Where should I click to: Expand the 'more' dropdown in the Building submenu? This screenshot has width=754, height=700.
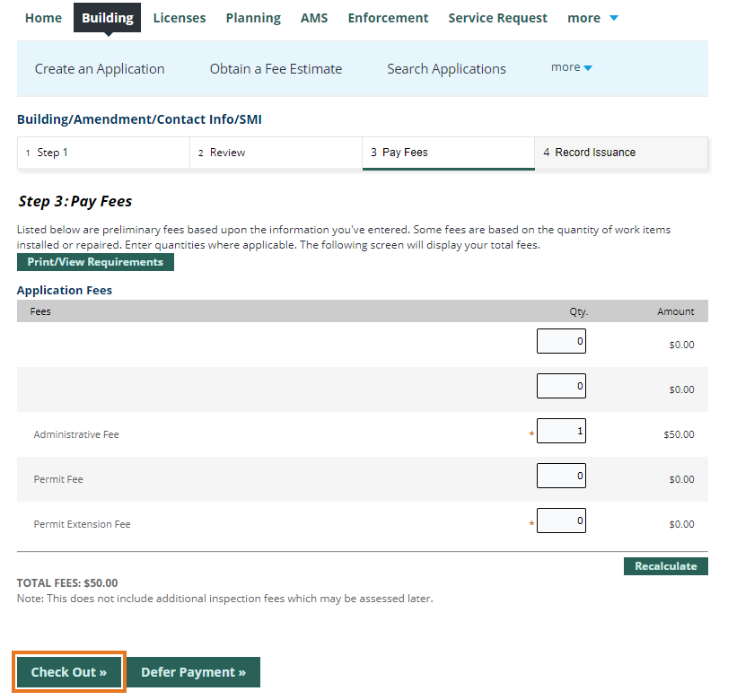(572, 67)
